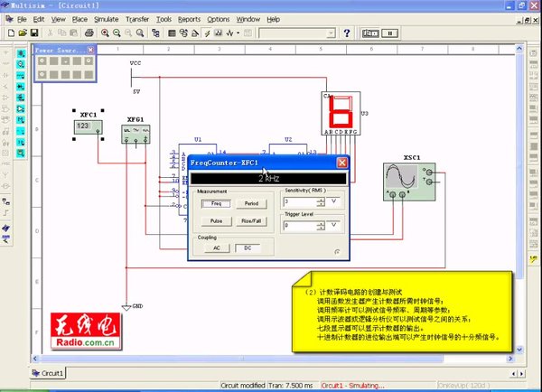Image resolution: width=542 pixels, height=392 pixels.
Task: Open the Place menu
Action: click(79, 19)
